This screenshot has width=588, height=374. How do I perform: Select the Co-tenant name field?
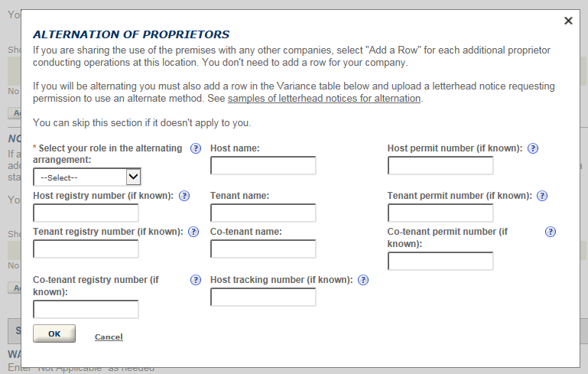point(263,249)
